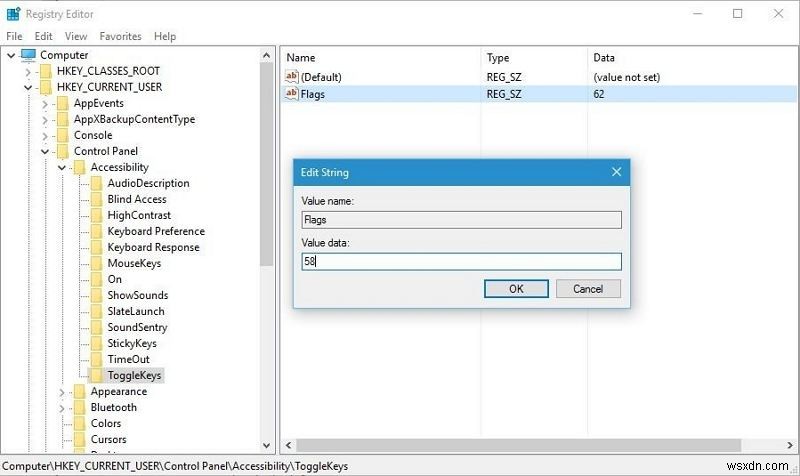Viewport: 800px width, 476px height.
Task: Click the SoundSentry folder icon
Action: [x=96, y=328]
